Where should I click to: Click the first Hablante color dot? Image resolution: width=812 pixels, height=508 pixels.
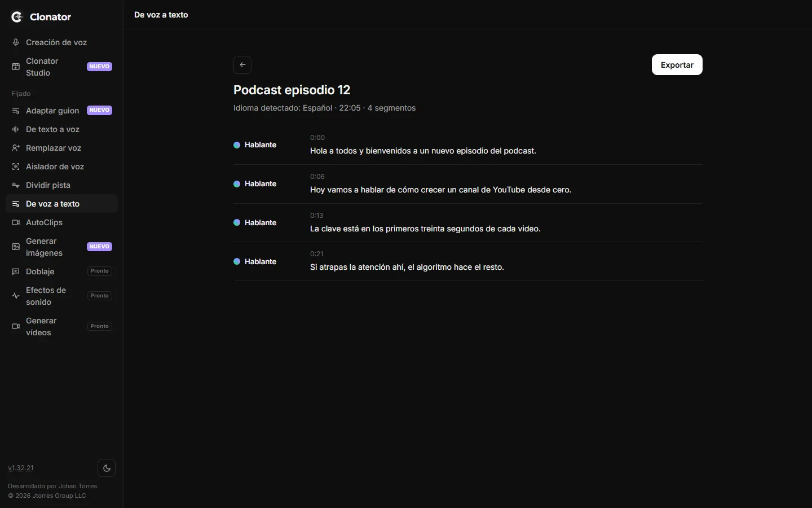click(237, 145)
